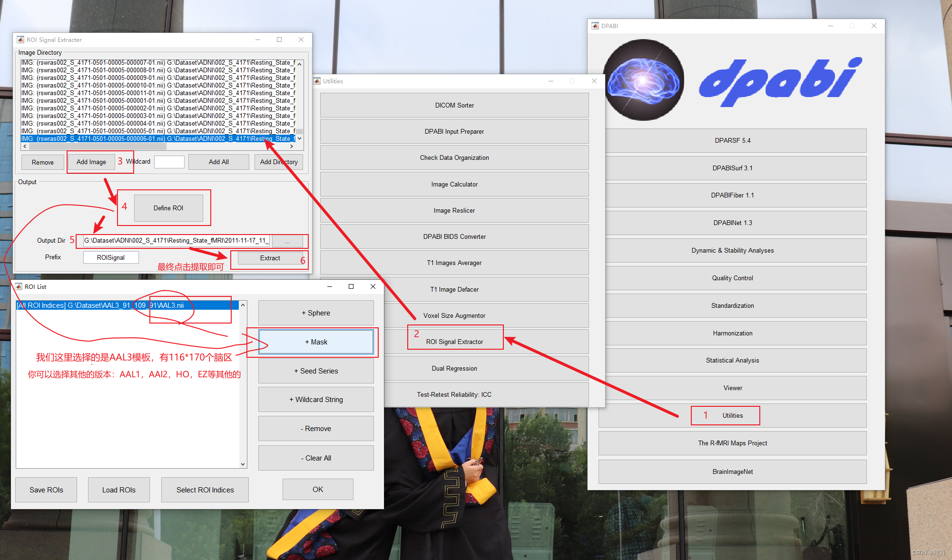Click Save ROIs button
Viewport: 952px width, 560px height.
46,490
